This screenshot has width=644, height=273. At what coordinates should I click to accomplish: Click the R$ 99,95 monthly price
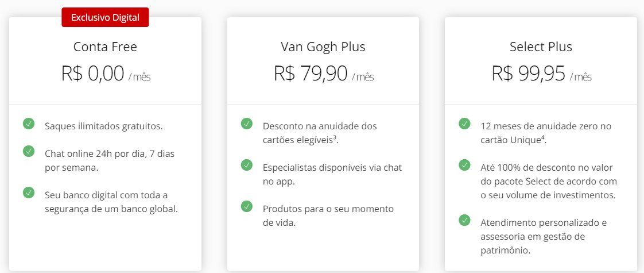point(541,74)
